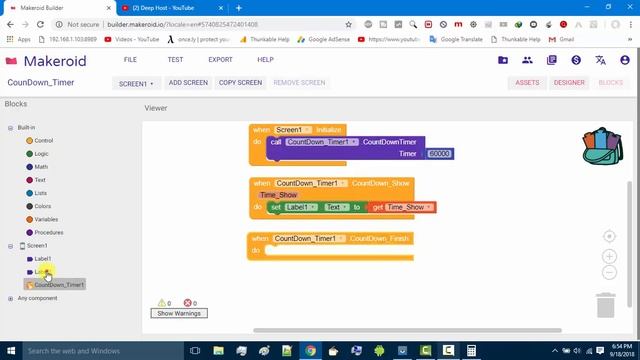This screenshot has height=360, width=640.
Task: Open the EXPORT menu
Action: [x=220, y=60]
